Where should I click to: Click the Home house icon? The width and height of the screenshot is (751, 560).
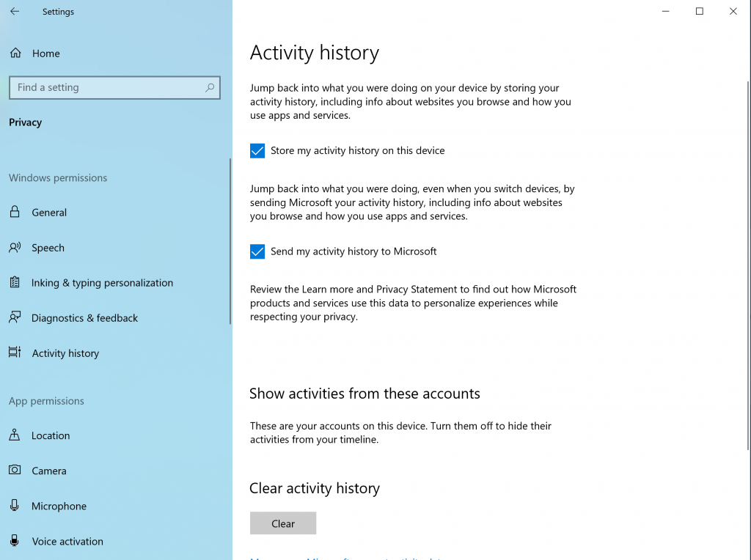16,53
